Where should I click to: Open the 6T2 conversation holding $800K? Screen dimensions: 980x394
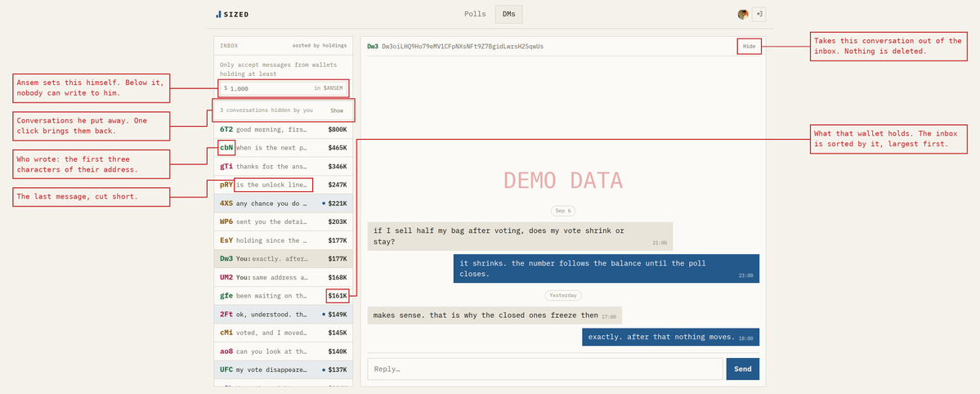tap(283, 129)
